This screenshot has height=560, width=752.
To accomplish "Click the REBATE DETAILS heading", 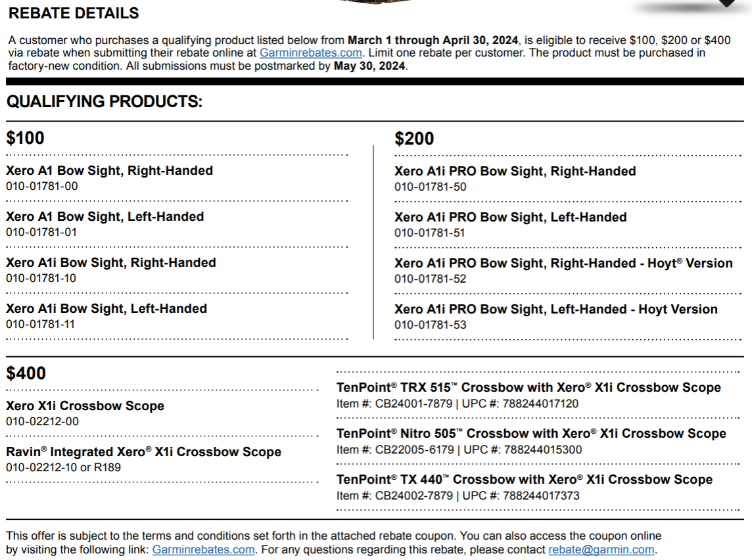I will 74,13.
